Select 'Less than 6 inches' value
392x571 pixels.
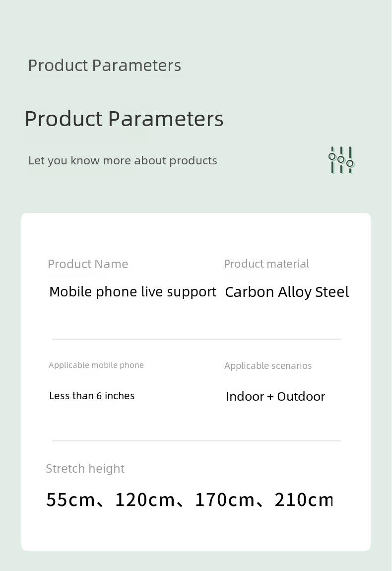(x=92, y=396)
